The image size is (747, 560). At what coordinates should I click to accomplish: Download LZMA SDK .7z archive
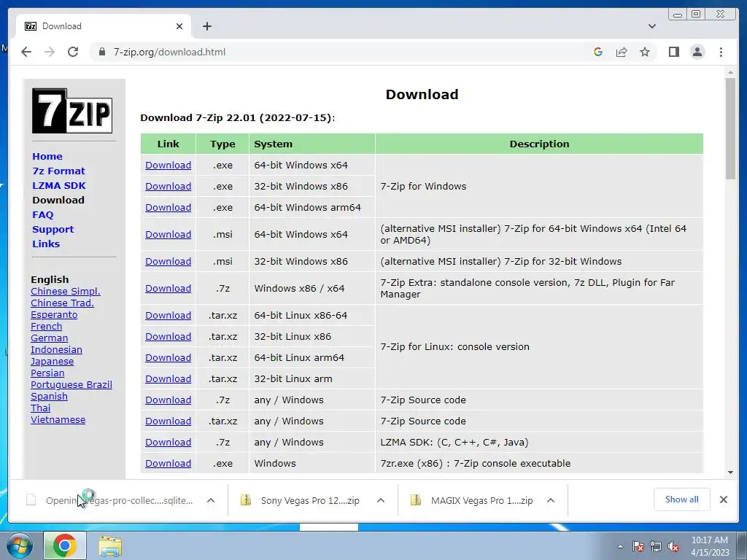169,443
